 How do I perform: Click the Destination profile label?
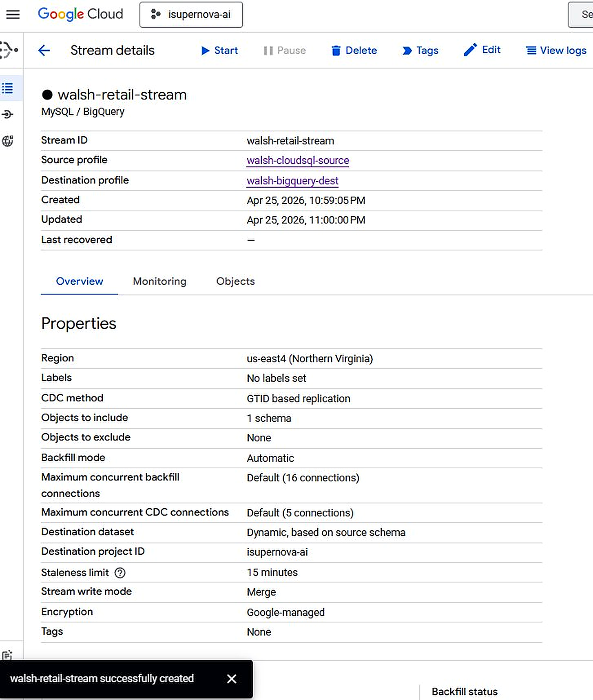[x=85, y=180]
